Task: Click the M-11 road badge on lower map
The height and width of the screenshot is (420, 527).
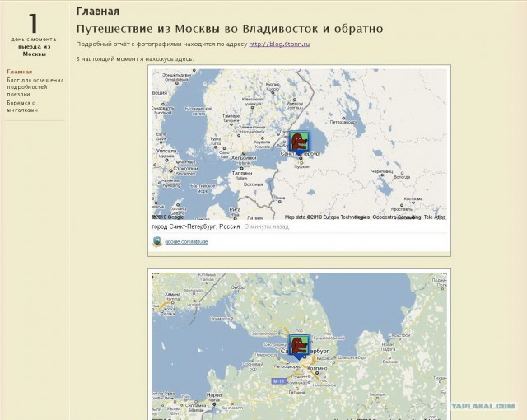Action: tap(279, 381)
